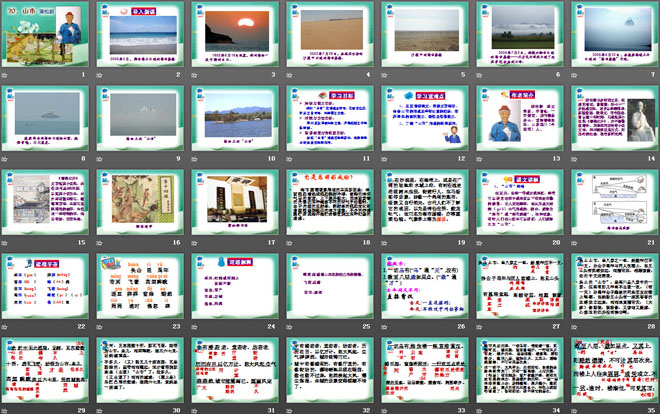Pick slide 27 thumbnail
Image resolution: width=660 pixels, height=414 pixels.
pyautogui.click(x=520, y=287)
